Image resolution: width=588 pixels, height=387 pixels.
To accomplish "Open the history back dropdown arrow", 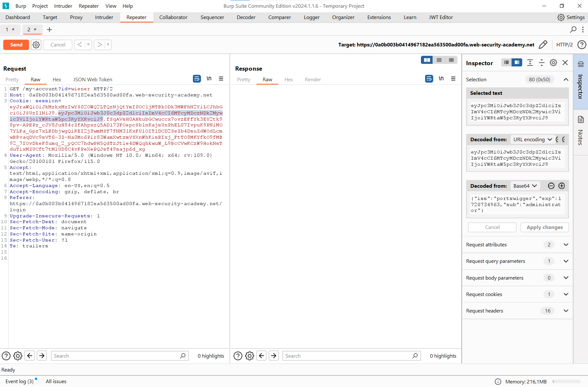I will click(88, 45).
